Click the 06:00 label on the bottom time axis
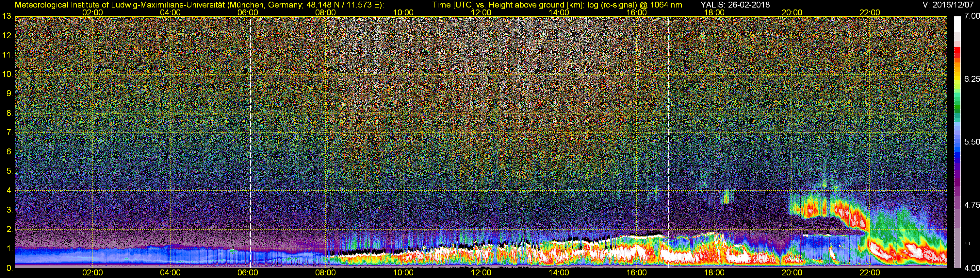980x278 pixels. 248,273
